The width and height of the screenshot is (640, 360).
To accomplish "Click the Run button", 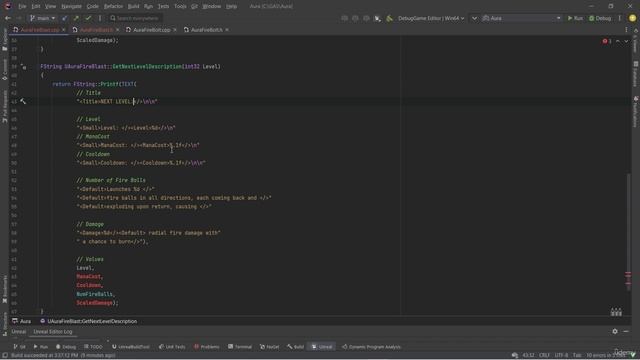I will point(575,18).
